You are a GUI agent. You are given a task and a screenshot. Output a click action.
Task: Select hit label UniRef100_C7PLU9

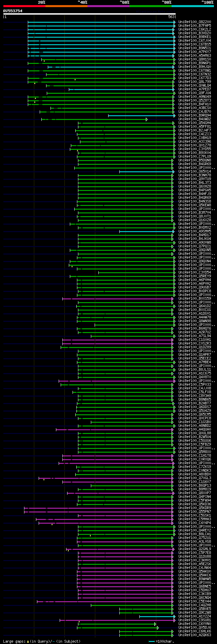tap(195, 157)
